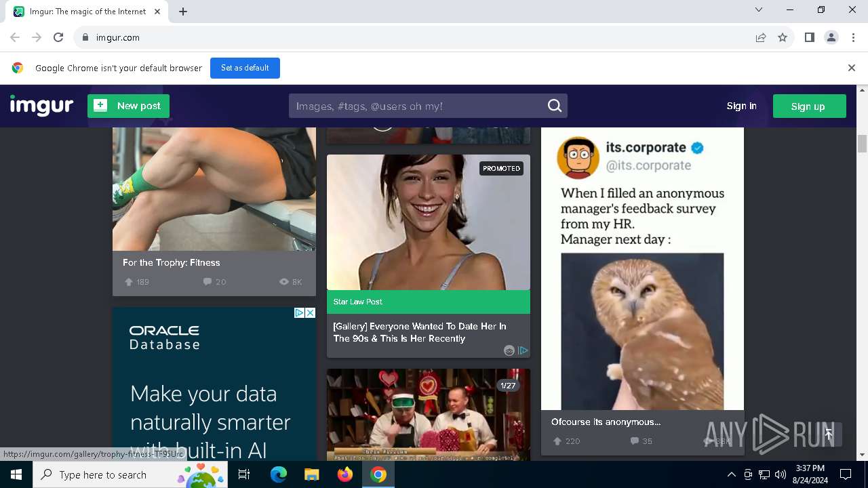Click the green Sign up button

809,106
